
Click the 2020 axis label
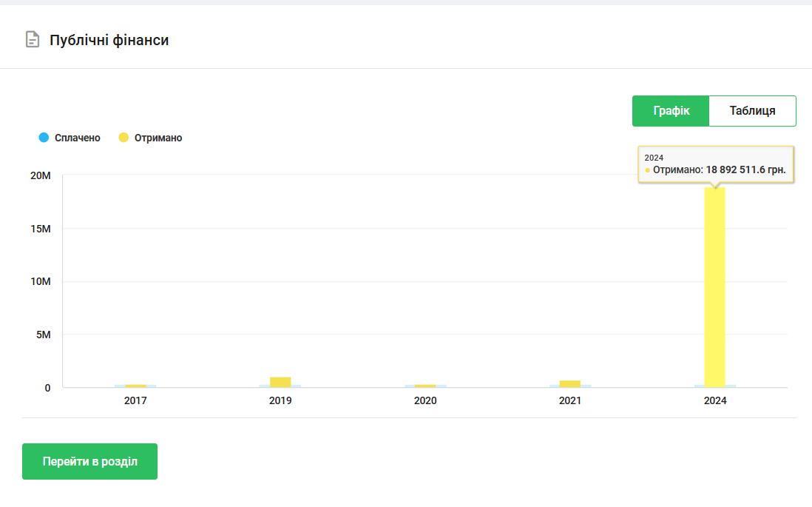tap(425, 400)
